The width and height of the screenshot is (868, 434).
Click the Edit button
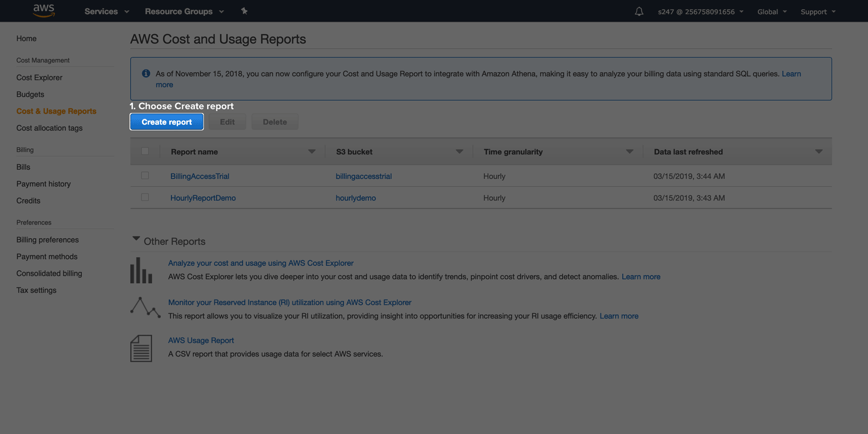click(227, 122)
